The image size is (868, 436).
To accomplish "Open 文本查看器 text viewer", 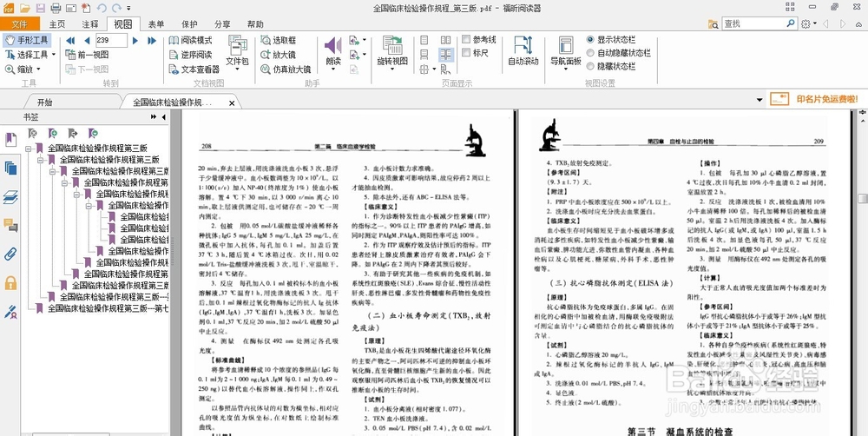I will [x=194, y=69].
